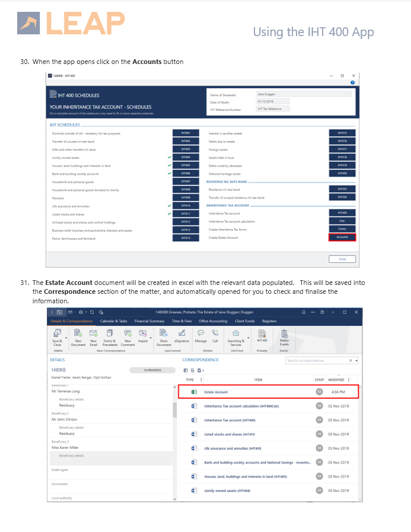Image resolution: width=411 pixels, height=532 pixels.
Task: Open the correspondence search filter dropdown
Action: point(356,360)
